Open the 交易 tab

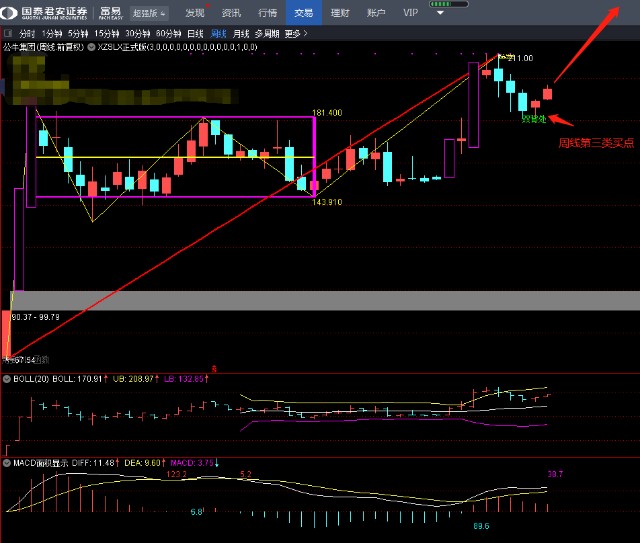[303, 13]
